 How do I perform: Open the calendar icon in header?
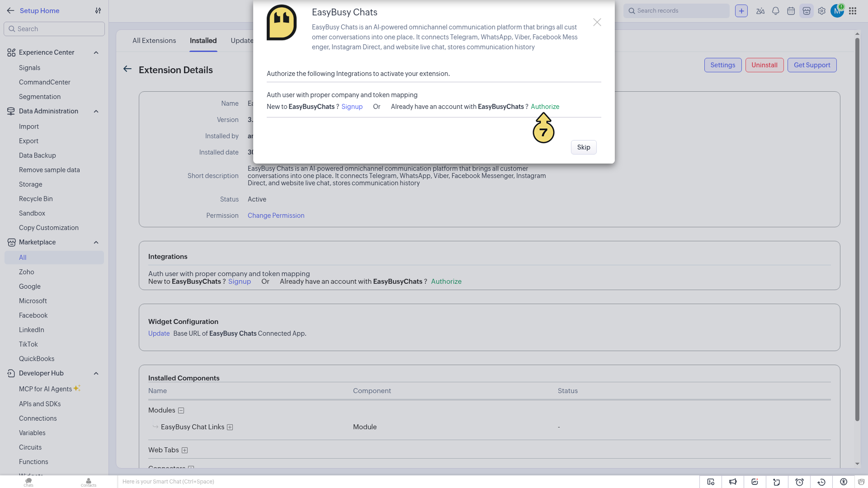791,11
